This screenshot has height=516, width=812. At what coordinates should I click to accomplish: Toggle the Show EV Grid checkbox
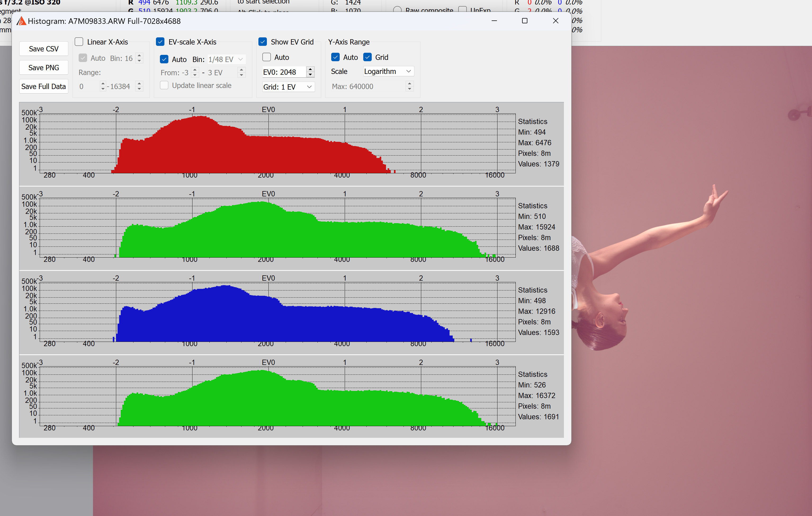point(262,42)
